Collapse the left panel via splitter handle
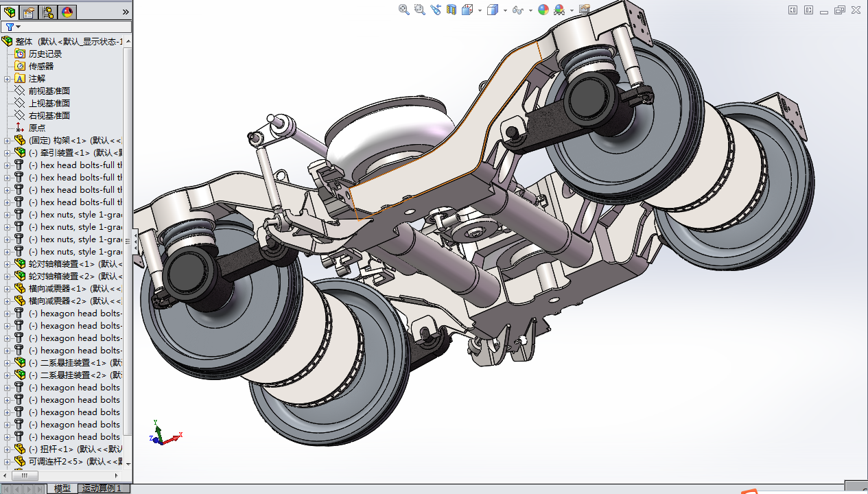This screenshot has height=494, width=868. [x=135, y=242]
